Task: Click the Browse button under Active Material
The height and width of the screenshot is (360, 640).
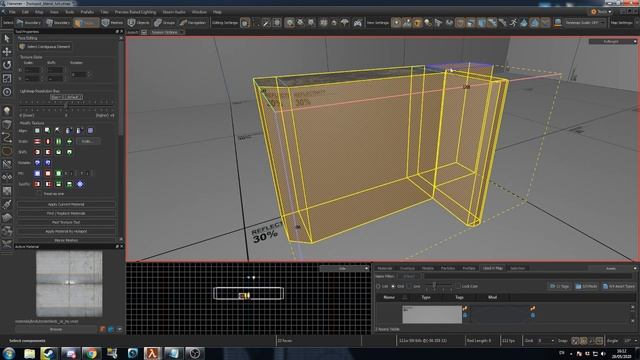Action: pos(56,329)
